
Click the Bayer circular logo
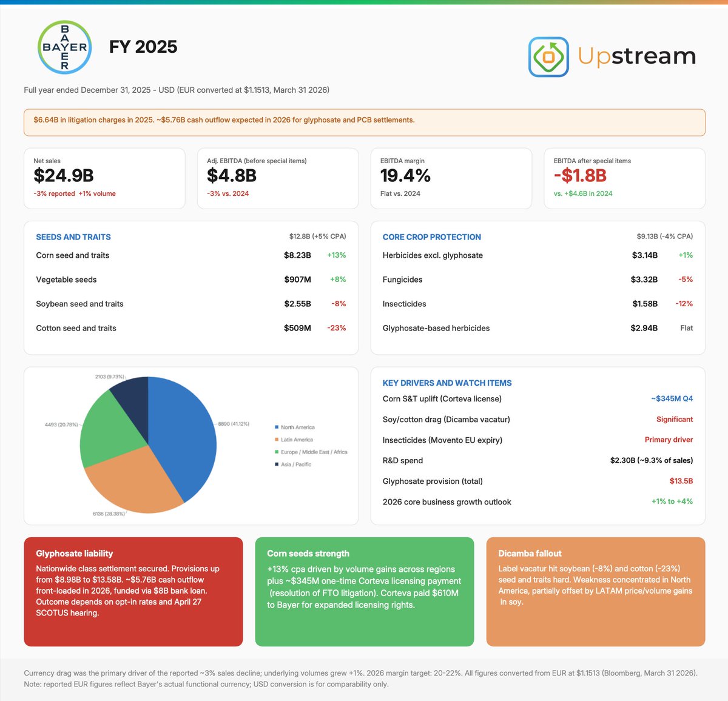click(x=64, y=47)
